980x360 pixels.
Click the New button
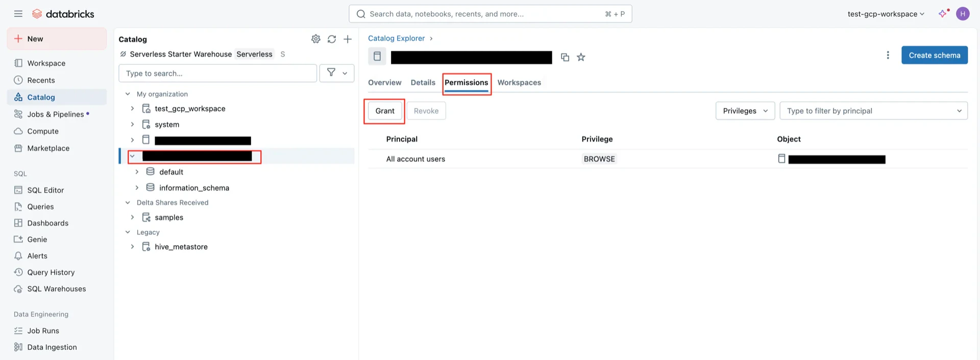pyautogui.click(x=57, y=39)
